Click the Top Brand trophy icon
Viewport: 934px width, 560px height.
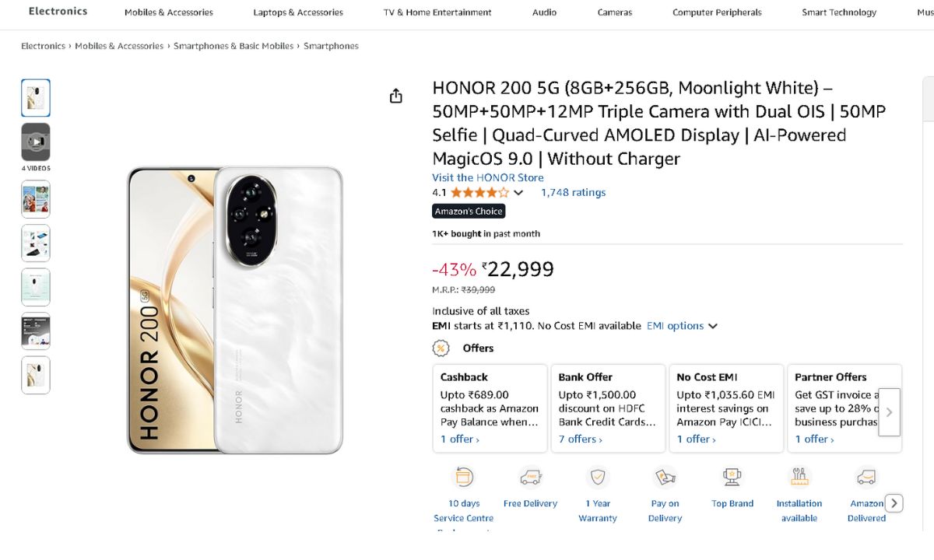point(732,477)
